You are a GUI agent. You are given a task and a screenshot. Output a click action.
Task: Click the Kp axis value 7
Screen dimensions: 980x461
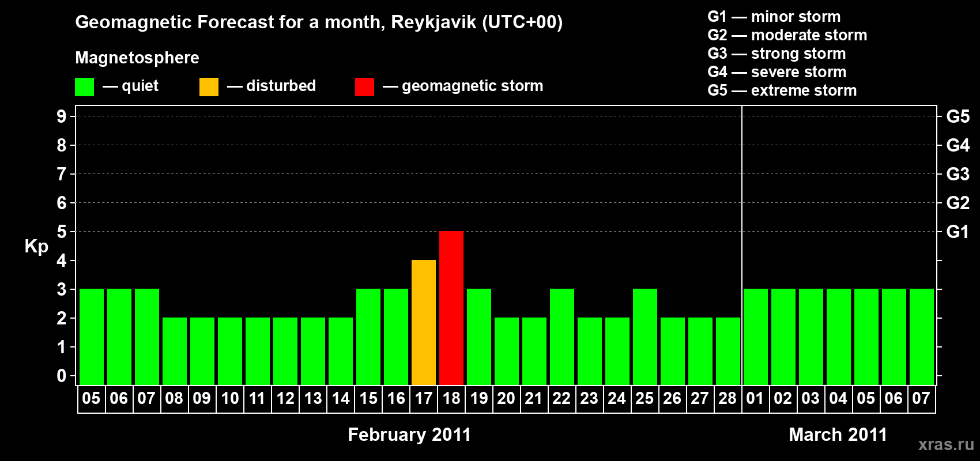tap(62, 174)
